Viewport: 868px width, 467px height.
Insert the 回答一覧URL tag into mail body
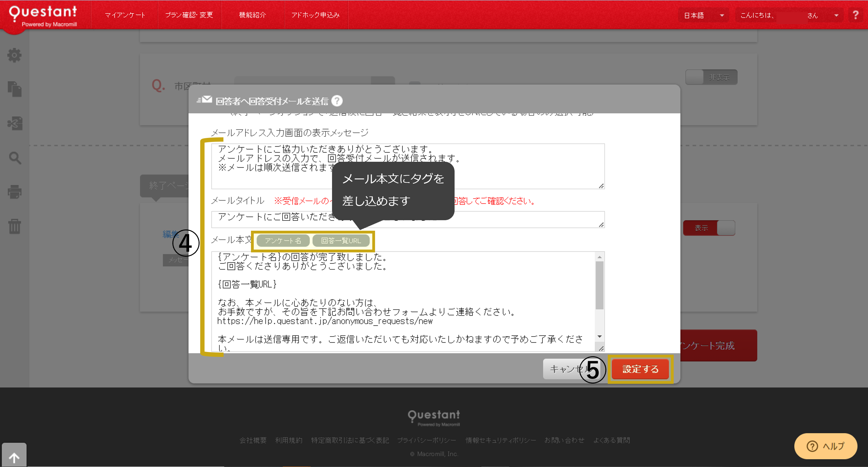pos(341,240)
